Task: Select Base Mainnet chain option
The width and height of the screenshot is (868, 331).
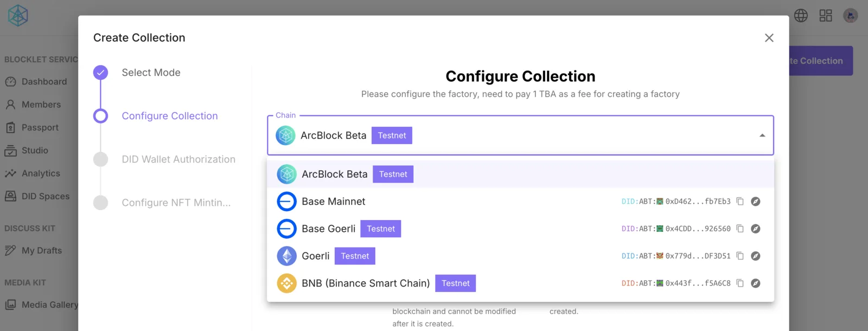Action: point(520,202)
